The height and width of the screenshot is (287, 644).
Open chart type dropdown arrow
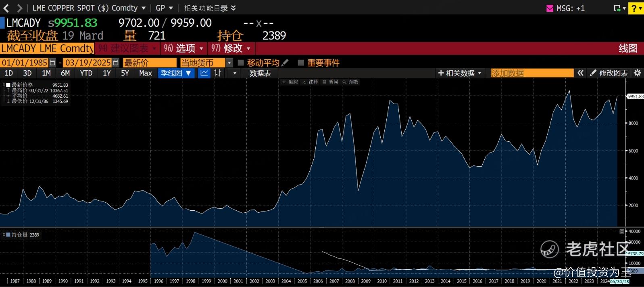coord(235,73)
